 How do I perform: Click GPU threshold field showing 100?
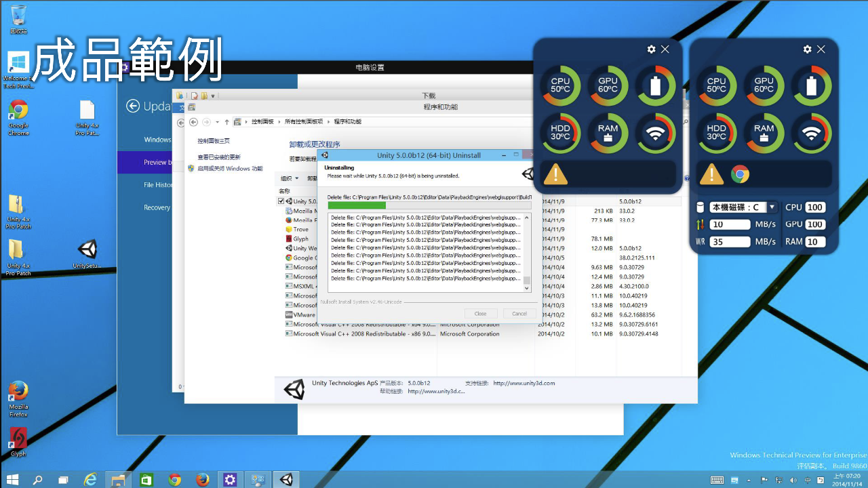(815, 224)
